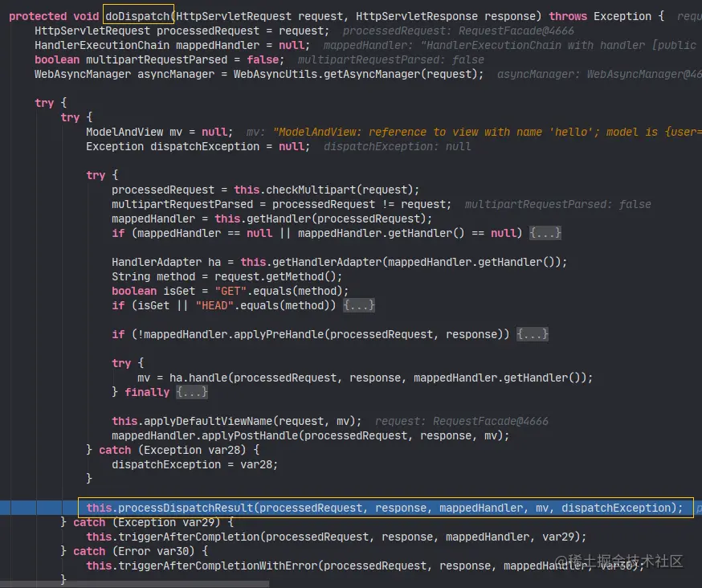Viewport: 702px width, 588px height.
Task: Click the try keyword above ha.handle
Action: 121,363
